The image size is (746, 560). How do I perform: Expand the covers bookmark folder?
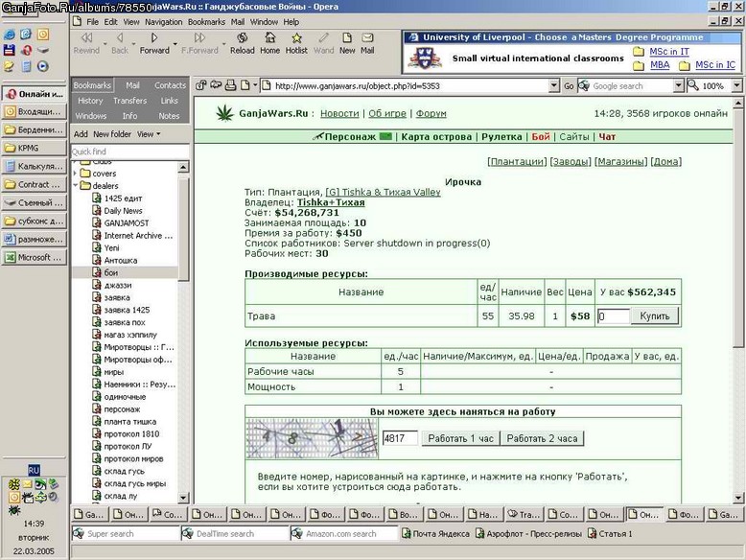tap(75, 174)
